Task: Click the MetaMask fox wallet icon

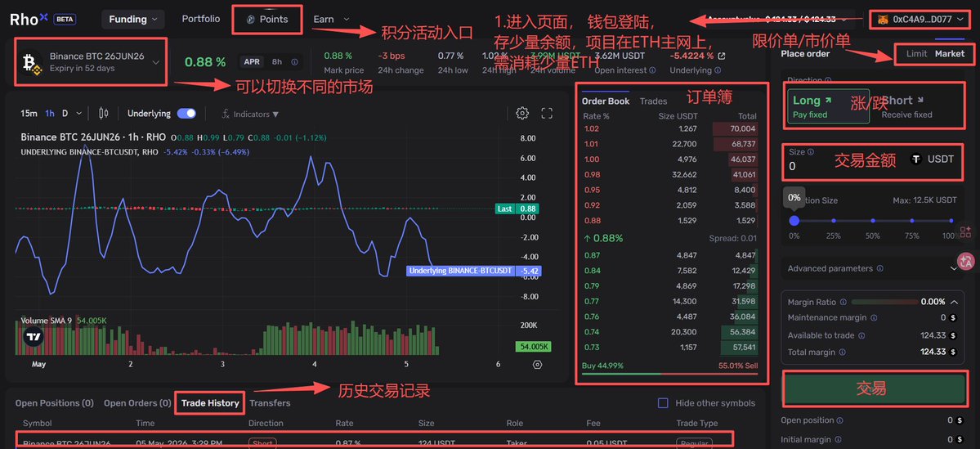Action: [x=883, y=20]
